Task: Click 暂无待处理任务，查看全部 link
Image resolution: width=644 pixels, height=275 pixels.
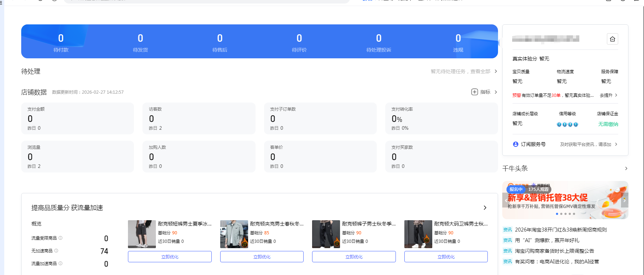Action: pyautogui.click(x=461, y=71)
